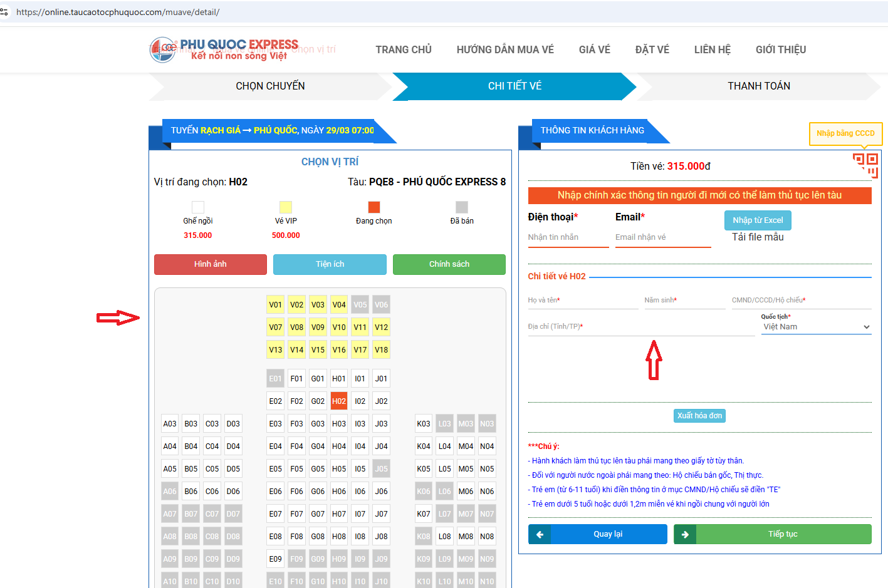888x588 pixels.
Task: Click the right arrow icon beside Tiếp tục
Action: pos(685,534)
